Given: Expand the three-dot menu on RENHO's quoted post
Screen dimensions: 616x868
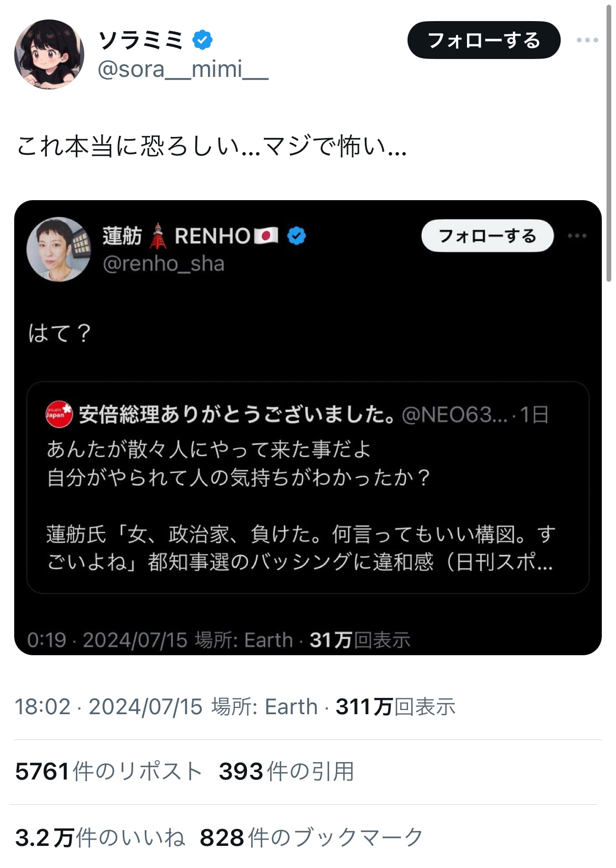Looking at the screenshot, I should pyautogui.click(x=577, y=236).
